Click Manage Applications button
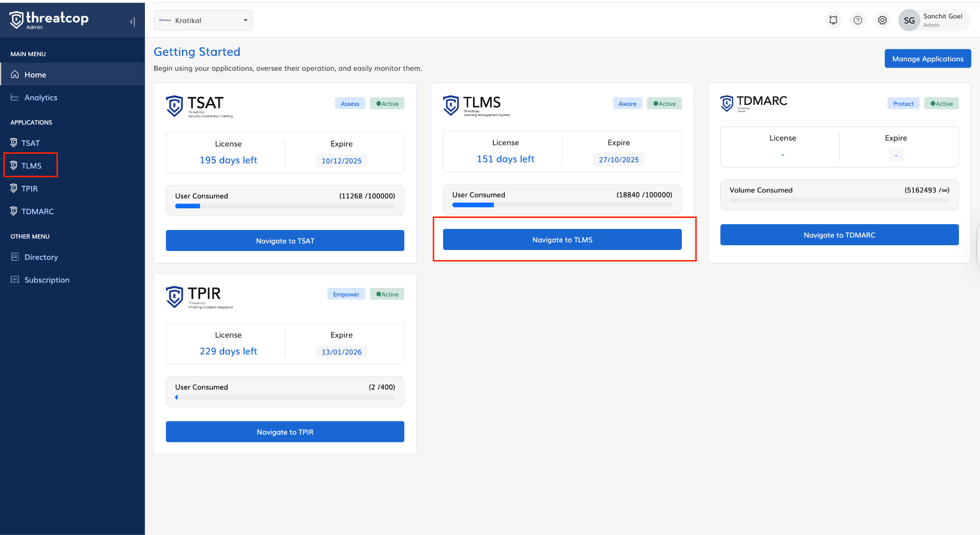The width and height of the screenshot is (980, 535). pos(927,58)
